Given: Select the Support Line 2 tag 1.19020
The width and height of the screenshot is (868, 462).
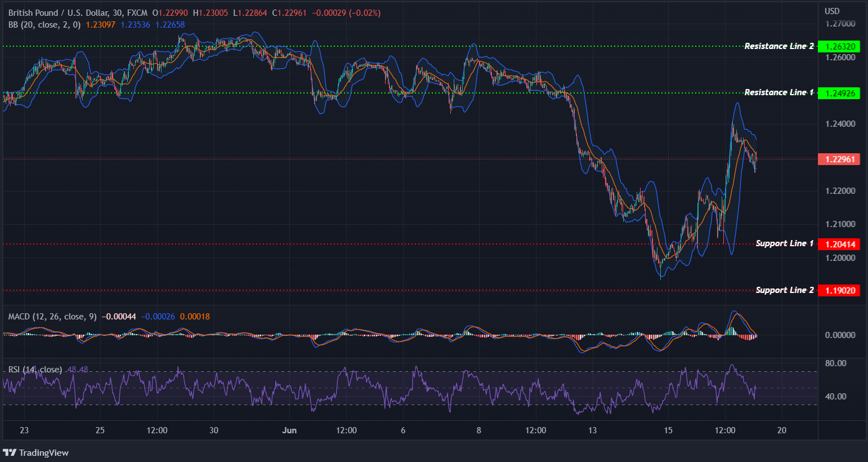Looking at the screenshot, I should [839, 290].
